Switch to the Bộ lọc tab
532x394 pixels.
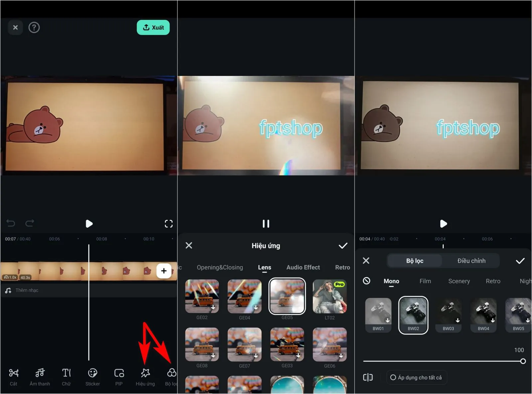coord(415,261)
